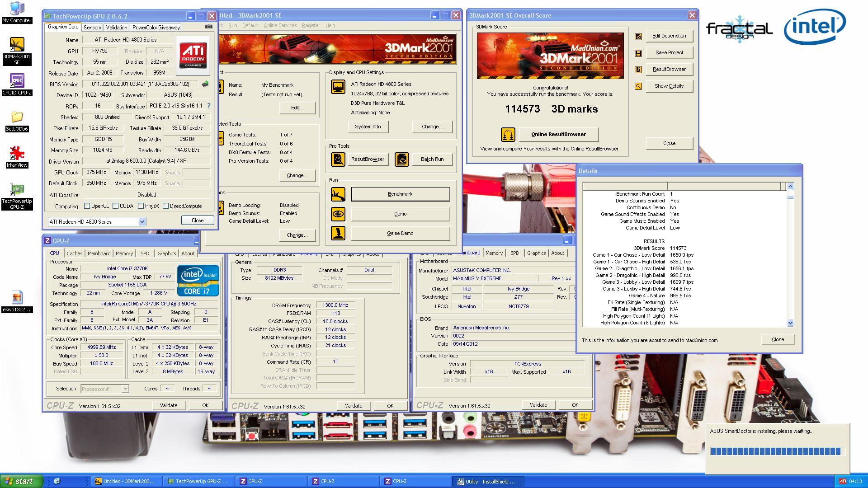Click Online ResultBrowser icon
Viewport: 868px width, 488px height.
508,135
